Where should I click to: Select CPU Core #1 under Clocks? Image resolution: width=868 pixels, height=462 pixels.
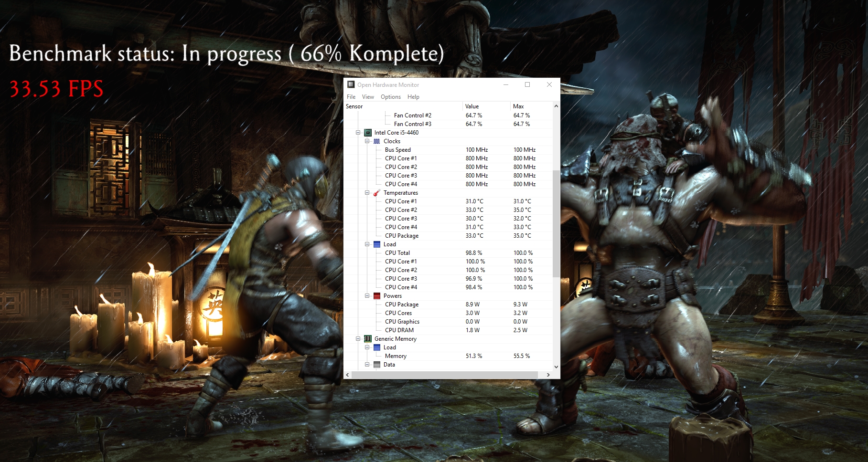(x=448, y=158)
